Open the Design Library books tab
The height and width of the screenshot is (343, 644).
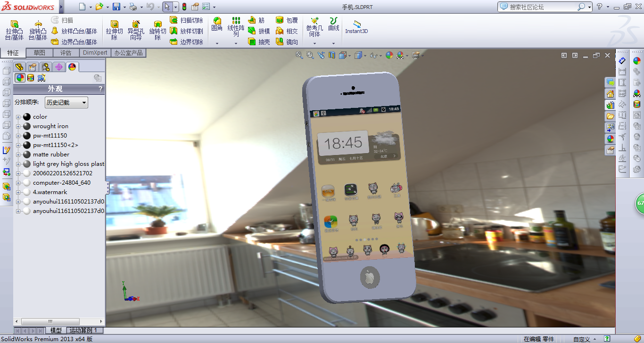pyautogui.click(x=611, y=105)
